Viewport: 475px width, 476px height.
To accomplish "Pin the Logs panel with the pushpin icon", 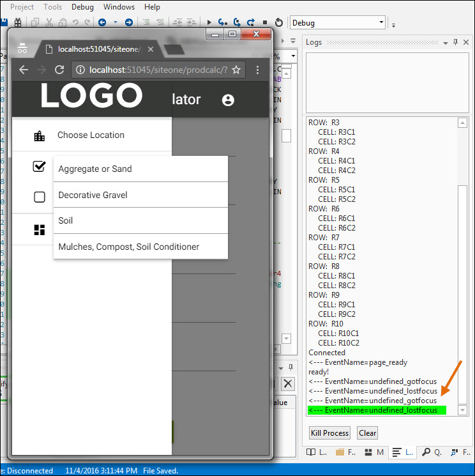I will (x=456, y=42).
